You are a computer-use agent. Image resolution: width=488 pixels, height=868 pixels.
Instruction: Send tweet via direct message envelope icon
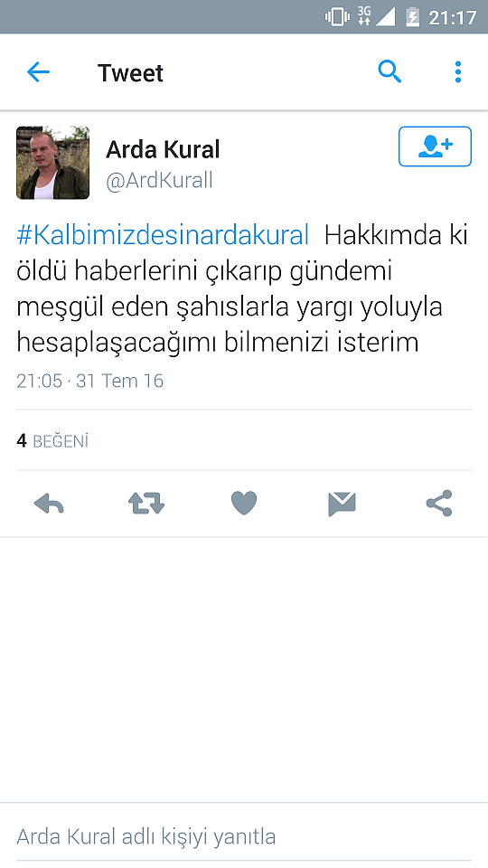342,504
